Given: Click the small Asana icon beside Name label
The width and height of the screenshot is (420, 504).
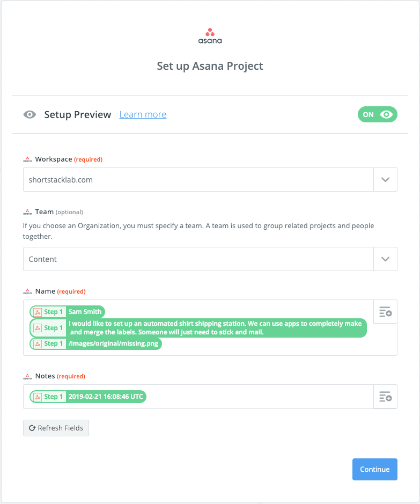Looking at the screenshot, I should (27, 291).
